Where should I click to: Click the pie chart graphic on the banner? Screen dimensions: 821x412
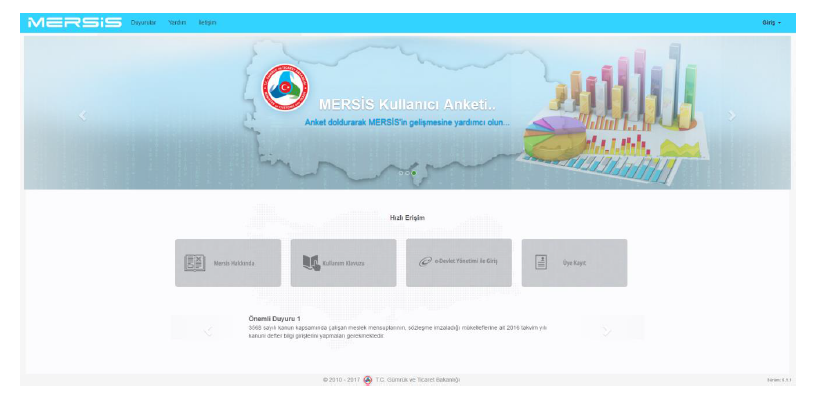555,138
